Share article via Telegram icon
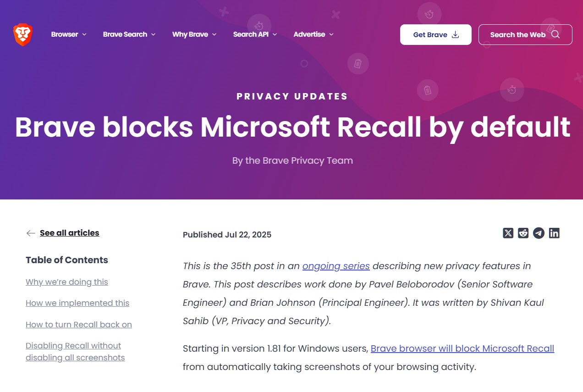This screenshot has width=583, height=392. click(539, 233)
